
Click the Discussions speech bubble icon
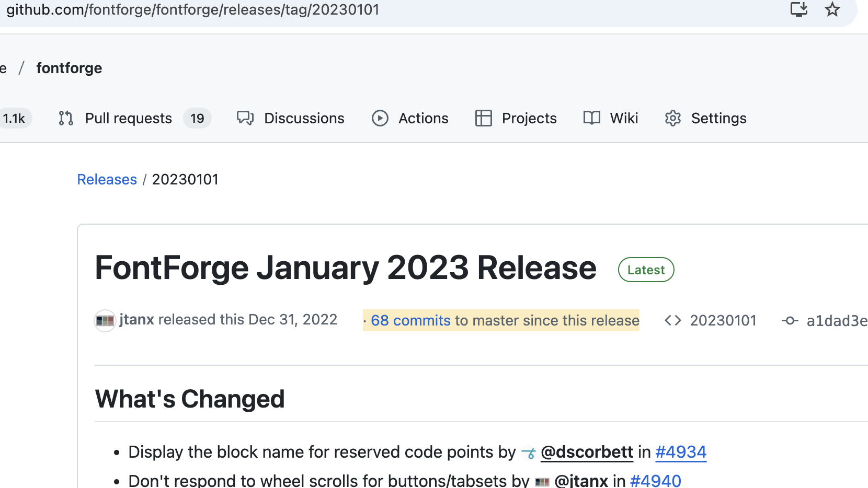coord(245,118)
